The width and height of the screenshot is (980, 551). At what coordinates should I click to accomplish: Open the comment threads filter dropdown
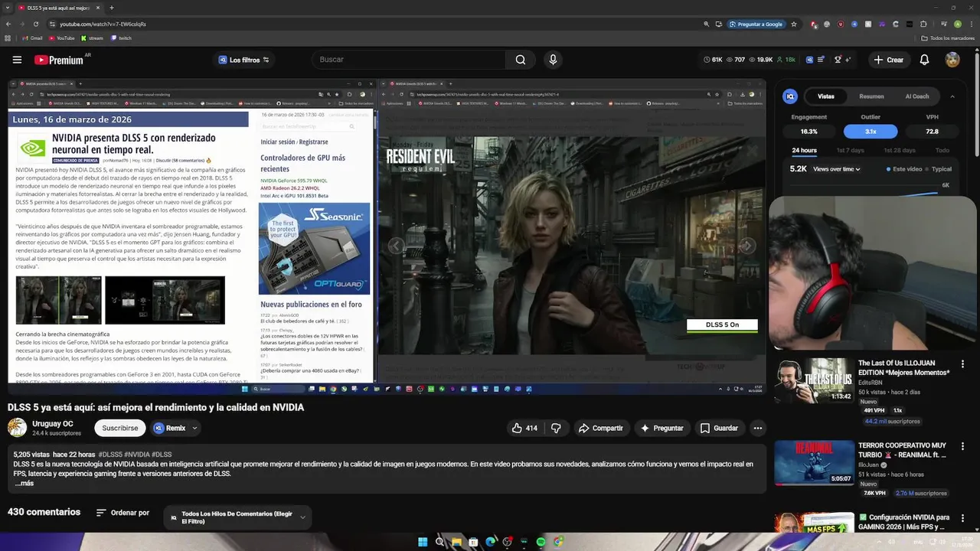click(x=238, y=517)
